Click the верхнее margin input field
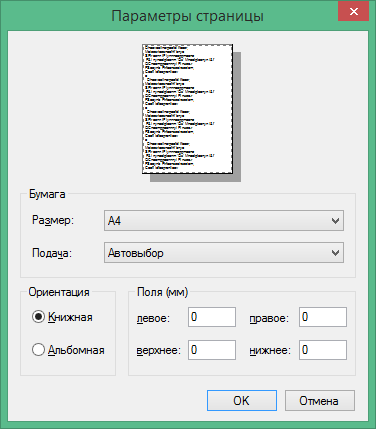376x429 pixels. coord(212,350)
